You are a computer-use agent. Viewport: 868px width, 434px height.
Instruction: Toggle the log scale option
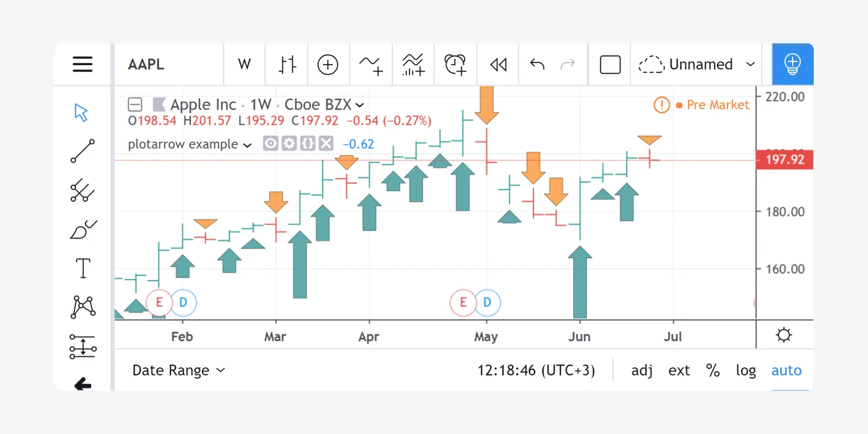[x=745, y=371]
